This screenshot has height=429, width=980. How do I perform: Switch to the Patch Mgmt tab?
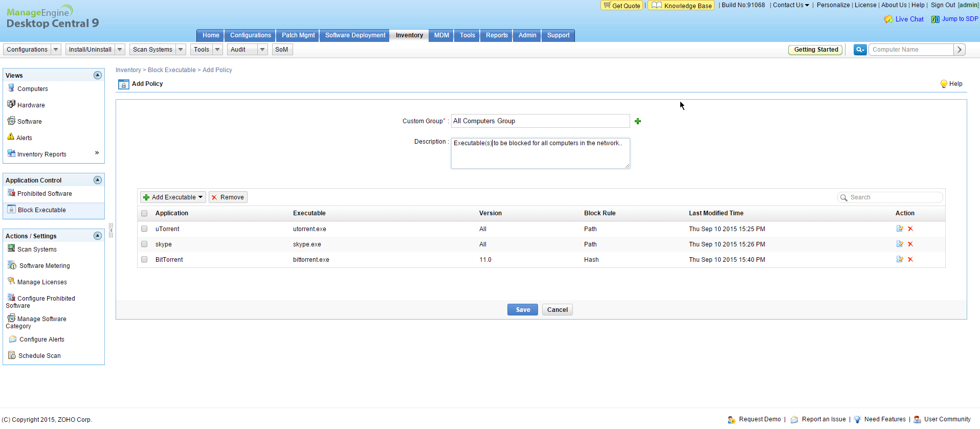pos(298,35)
